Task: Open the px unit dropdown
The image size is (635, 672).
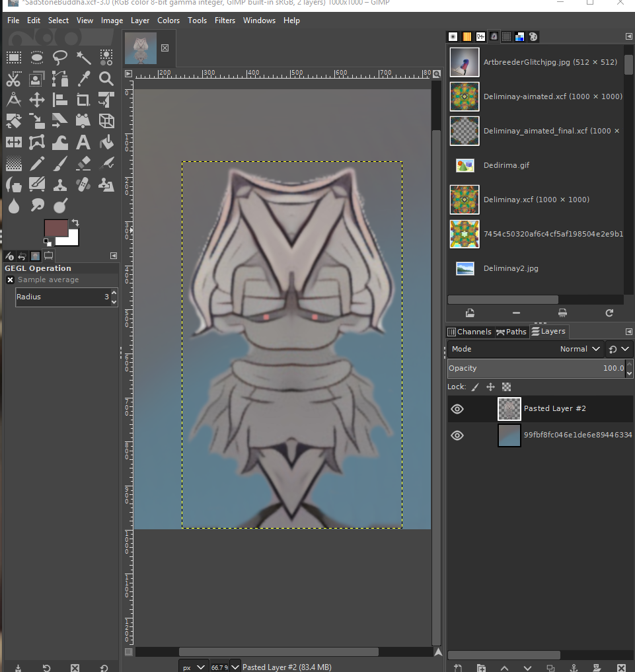Action: pos(194,667)
